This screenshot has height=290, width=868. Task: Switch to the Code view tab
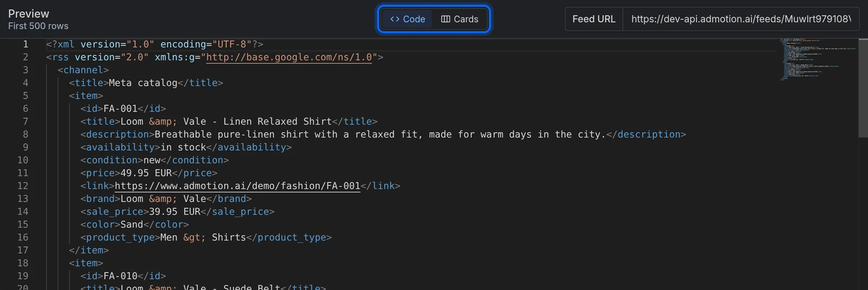coord(407,19)
